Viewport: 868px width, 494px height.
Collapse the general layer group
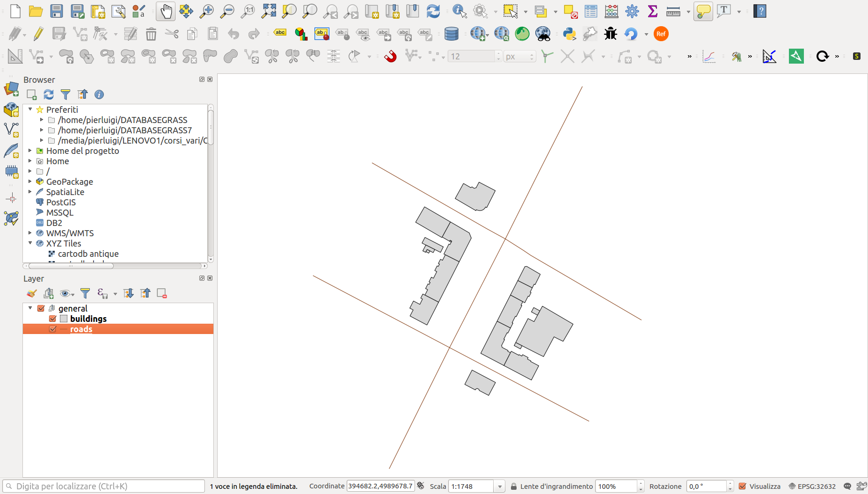[x=30, y=308]
